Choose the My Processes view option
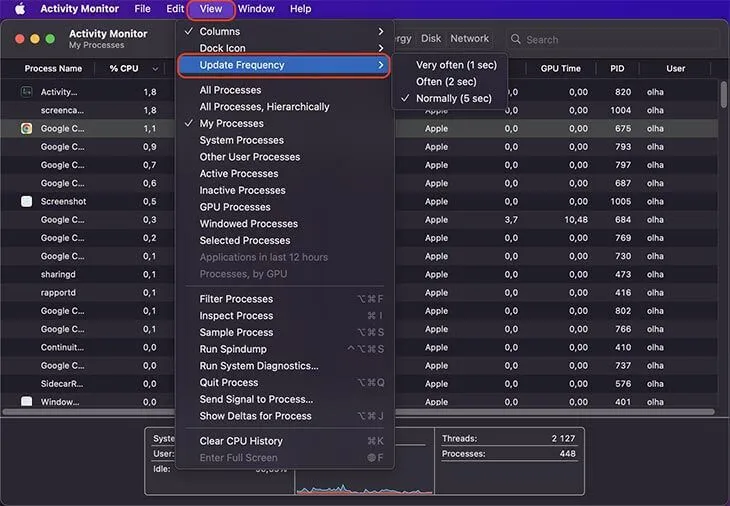This screenshot has height=506, width=730. point(231,123)
